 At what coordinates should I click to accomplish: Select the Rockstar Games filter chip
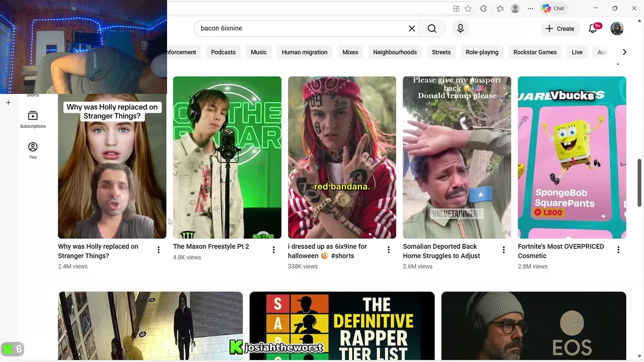tap(535, 52)
